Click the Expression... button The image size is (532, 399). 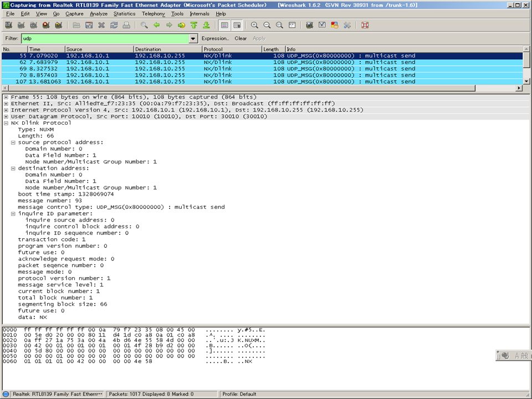[215, 39]
